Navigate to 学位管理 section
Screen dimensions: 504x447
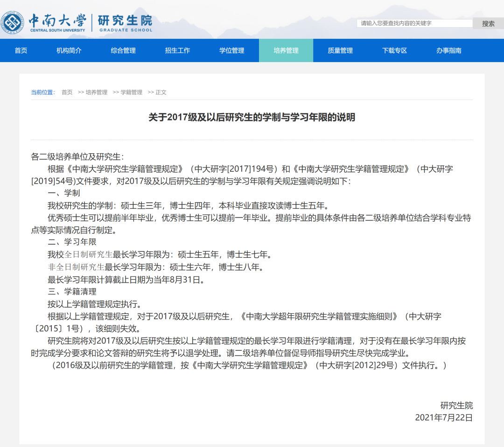coord(232,50)
